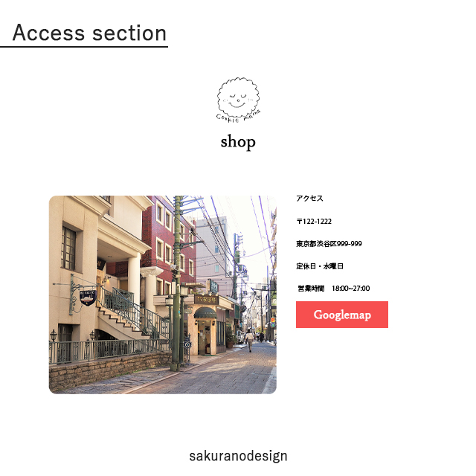Select the Access section heading text
Screen dimensions: 476x476
tap(89, 33)
